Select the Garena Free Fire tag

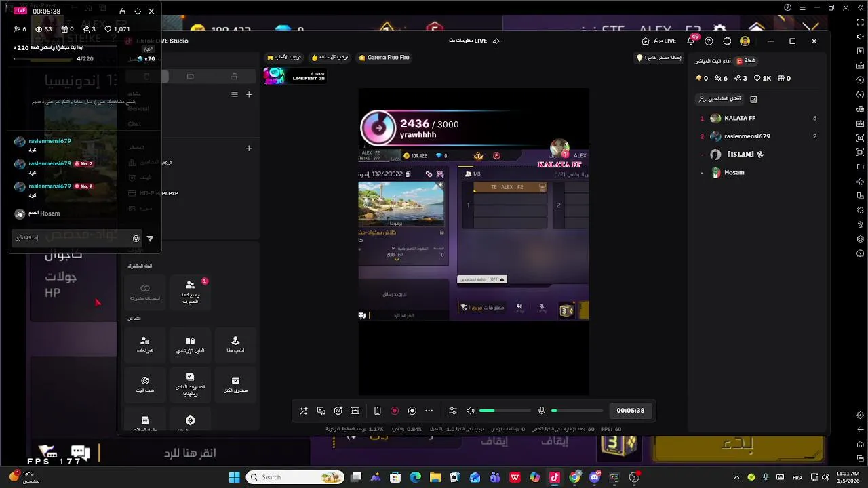pyautogui.click(x=384, y=58)
